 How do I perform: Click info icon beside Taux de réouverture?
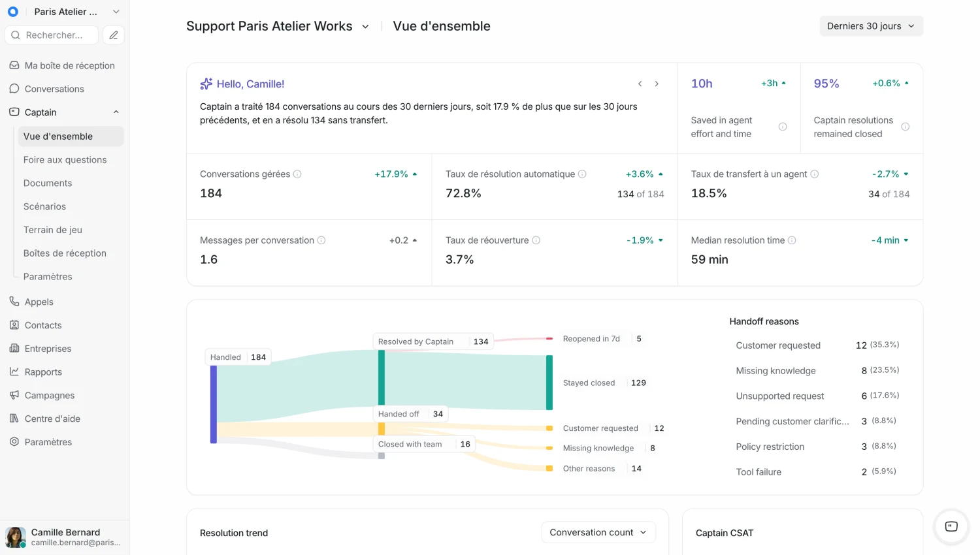click(536, 240)
